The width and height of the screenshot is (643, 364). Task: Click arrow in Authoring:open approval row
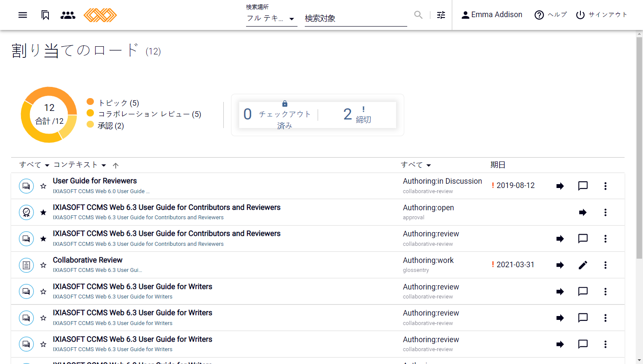pos(583,212)
